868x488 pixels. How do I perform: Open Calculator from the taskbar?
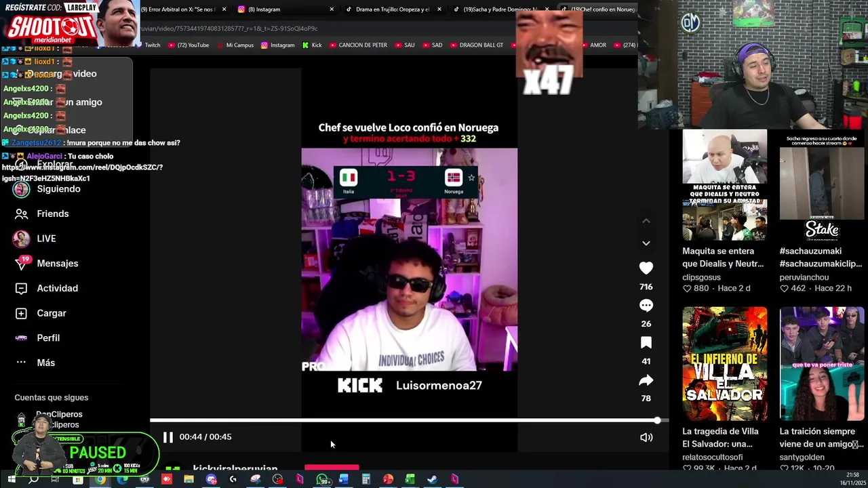click(x=366, y=480)
